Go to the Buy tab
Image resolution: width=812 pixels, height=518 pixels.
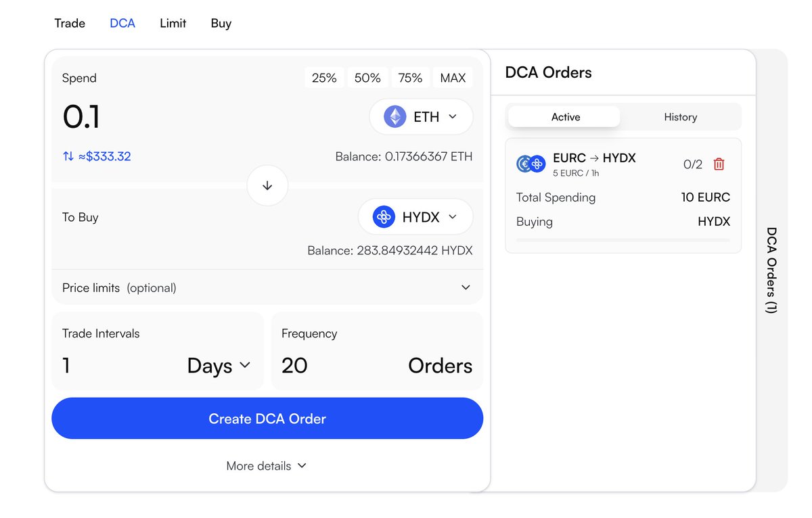pos(221,23)
